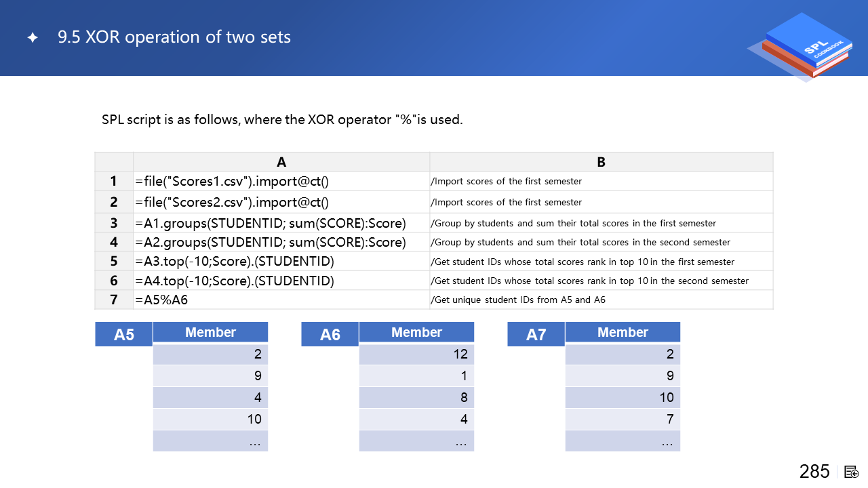868x488 pixels.
Task: Click the comment "Get unique student IDs from A5 and A6"
Action: click(x=518, y=300)
